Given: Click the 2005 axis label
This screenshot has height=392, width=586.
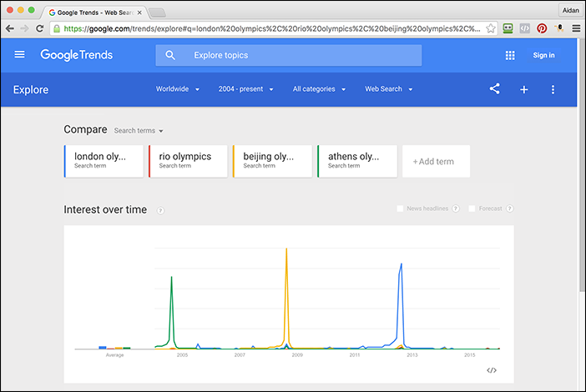Looking at the screenshot, I should pos(182,355).
